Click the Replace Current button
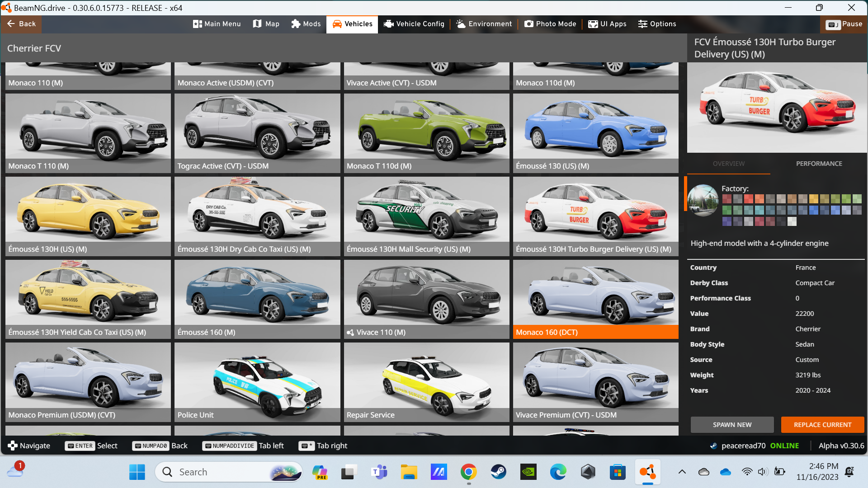 point(822,425)
